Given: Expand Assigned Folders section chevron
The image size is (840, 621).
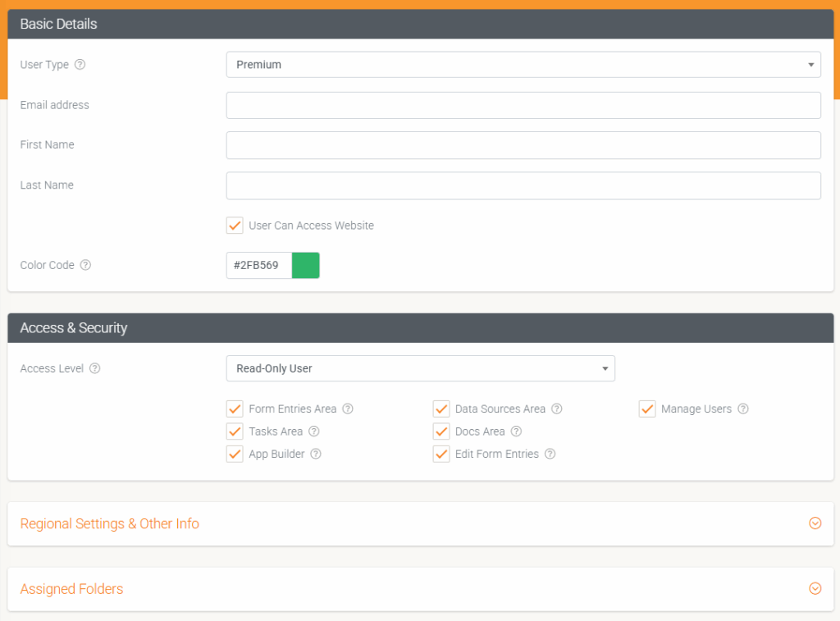Looking at the screenshot, I should [815, 589].
